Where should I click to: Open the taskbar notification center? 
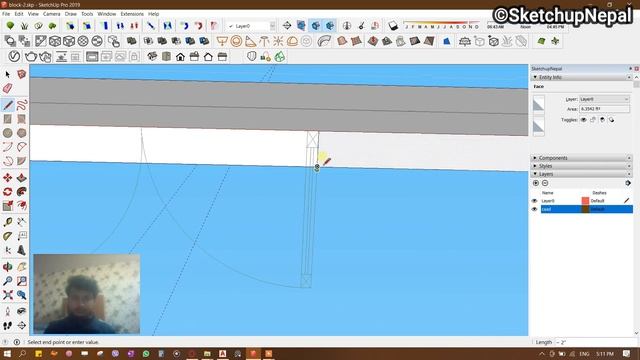pyautogui.click(x=627, y=353)
